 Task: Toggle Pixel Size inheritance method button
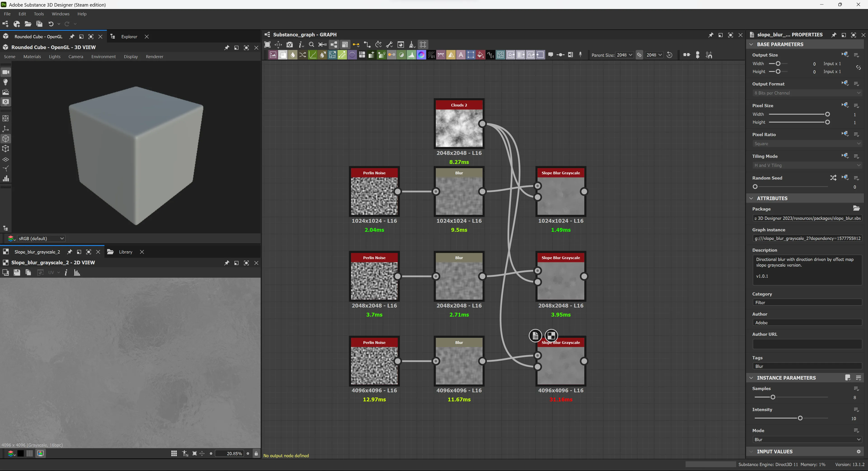pyautogui.click(x=845, y=105)
